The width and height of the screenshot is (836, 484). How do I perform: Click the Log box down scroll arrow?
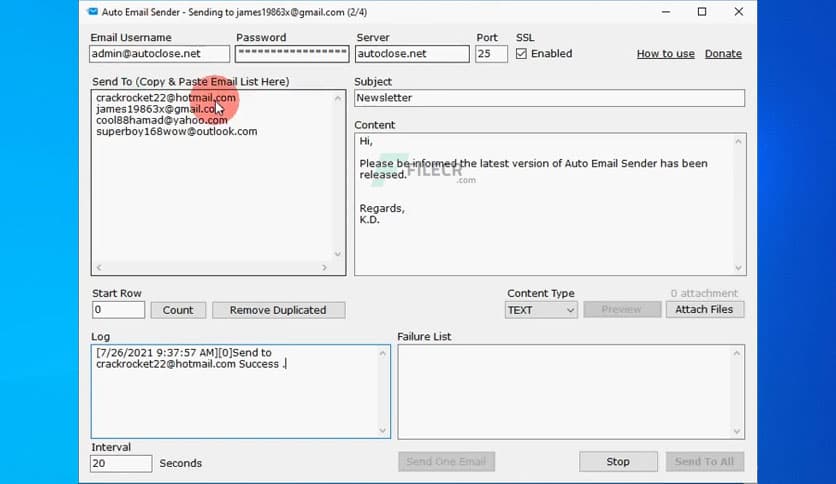(382, 431)
